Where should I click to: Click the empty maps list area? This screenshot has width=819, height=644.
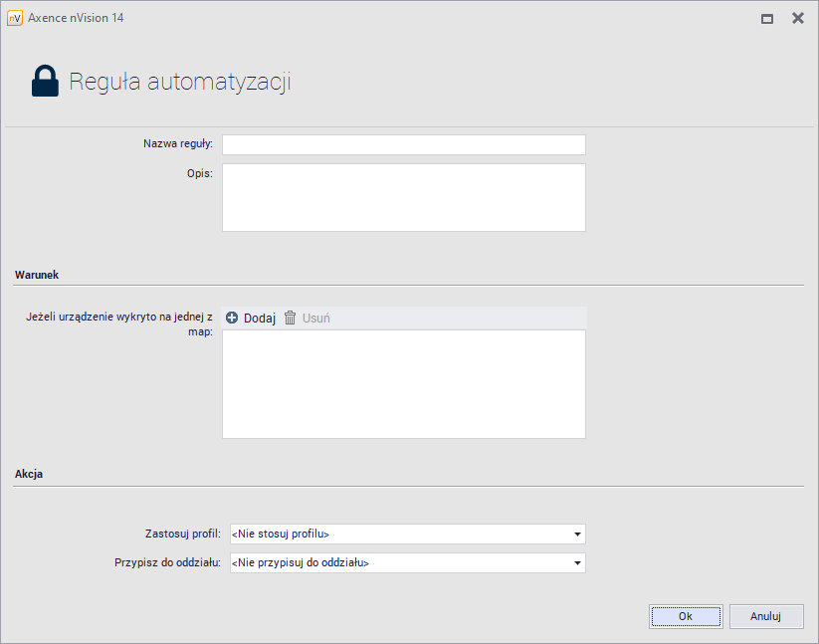[403, 383]
